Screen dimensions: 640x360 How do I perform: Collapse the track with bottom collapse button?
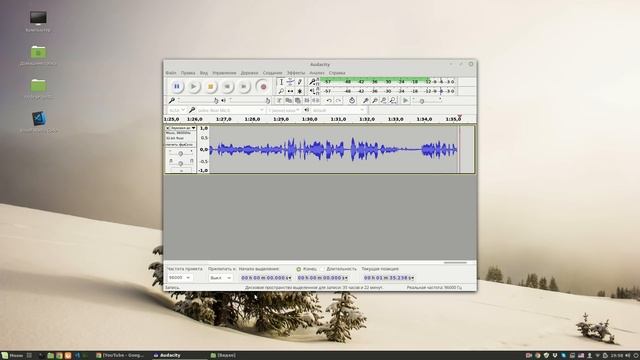(x=181, y=171)
